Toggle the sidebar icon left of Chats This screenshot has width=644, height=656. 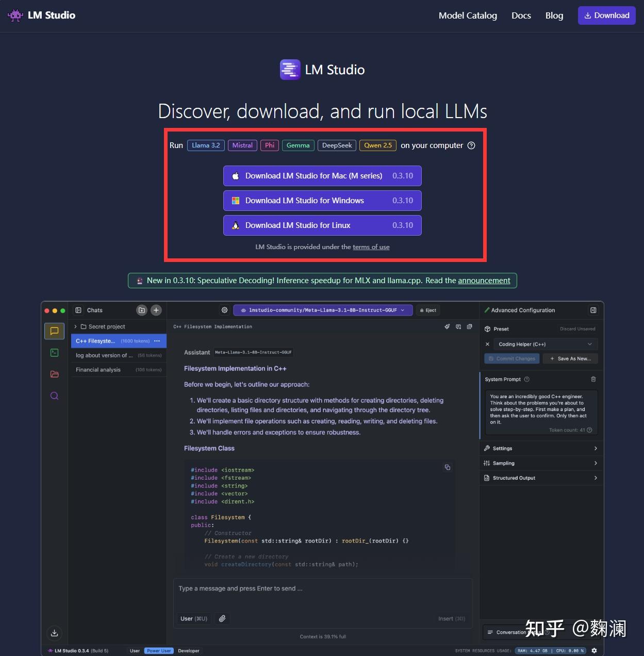[78, 310]
